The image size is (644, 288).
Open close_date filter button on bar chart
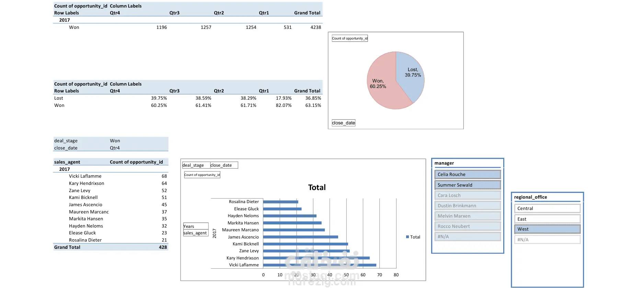(224, 165)
